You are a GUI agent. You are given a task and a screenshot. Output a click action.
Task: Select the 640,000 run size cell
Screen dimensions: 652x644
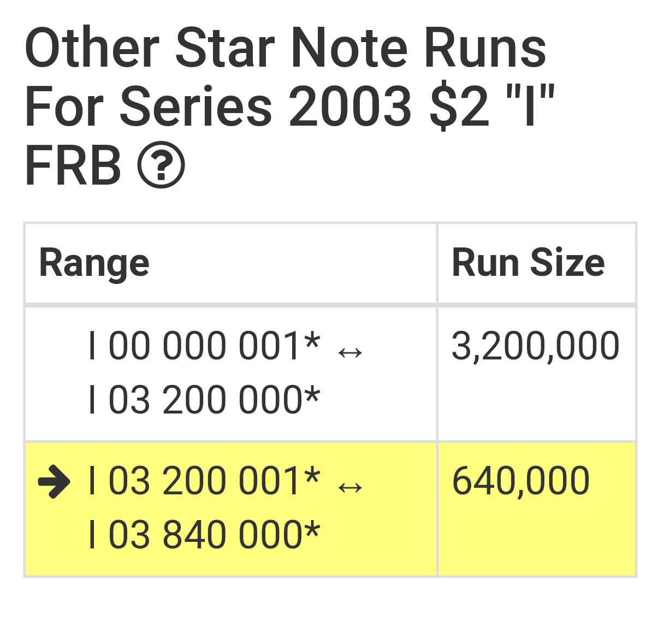tap(536, 509)
